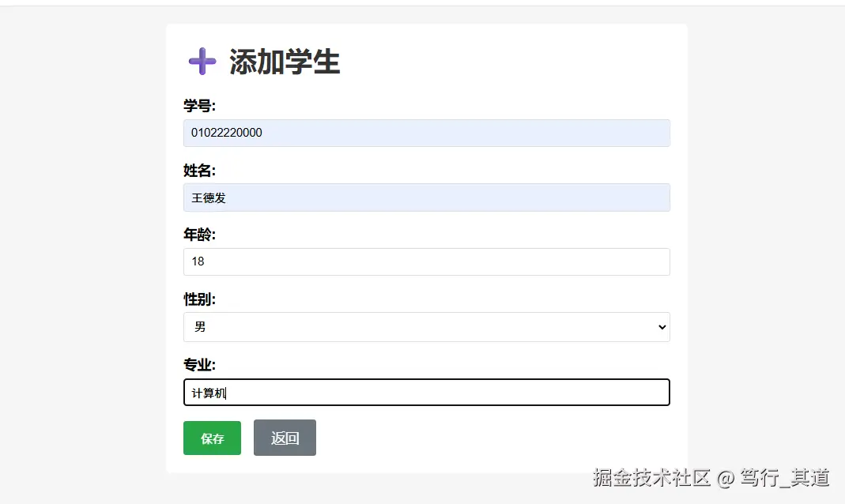Click the 年龄 age field containing 18

click(427, 261)
